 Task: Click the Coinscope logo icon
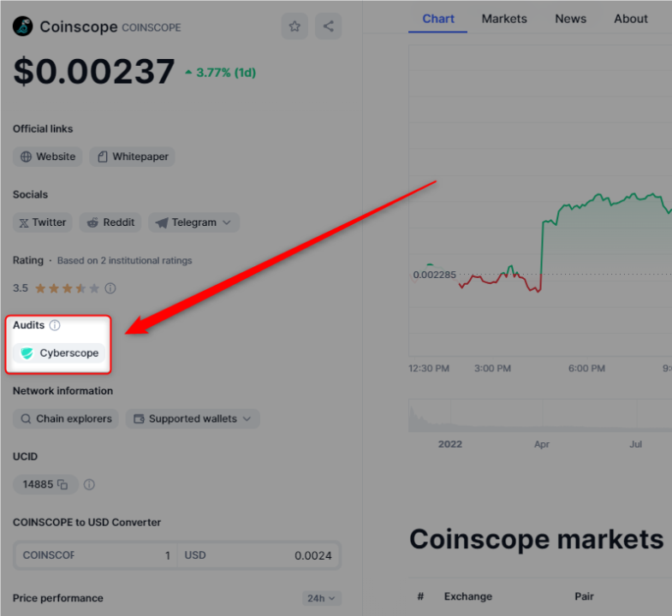pyautogui.click(x=22, y=27)
